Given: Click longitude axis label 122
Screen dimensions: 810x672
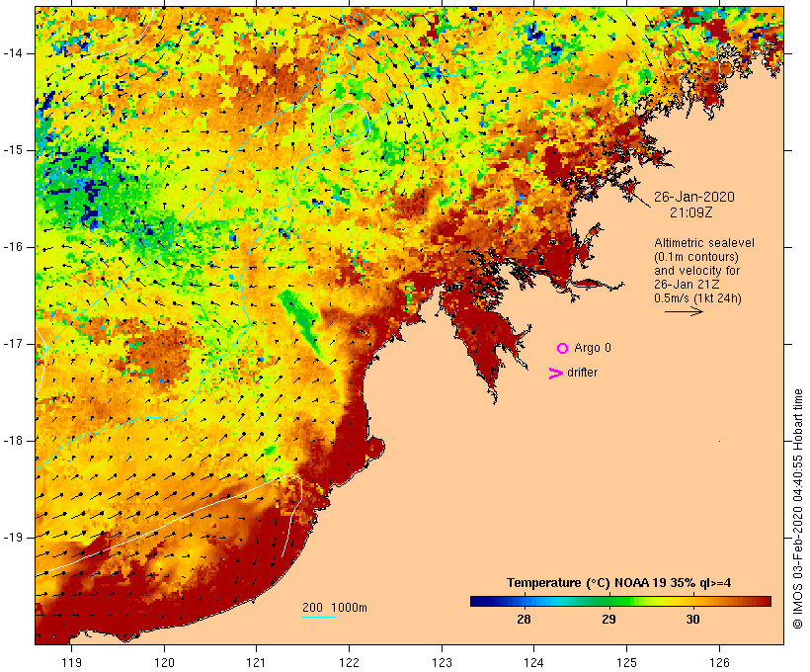Looking at the screenshot, I should pyautogui.click(x=349, y=662).
